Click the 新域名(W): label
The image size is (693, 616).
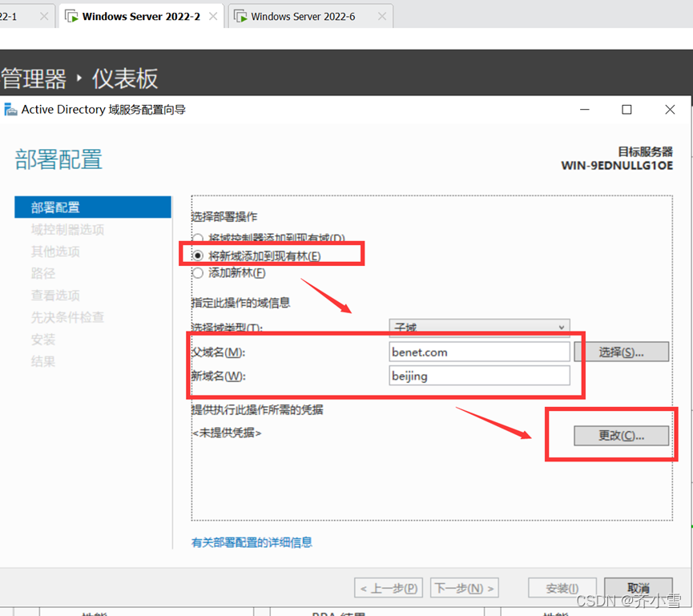(x=219, y=376)
